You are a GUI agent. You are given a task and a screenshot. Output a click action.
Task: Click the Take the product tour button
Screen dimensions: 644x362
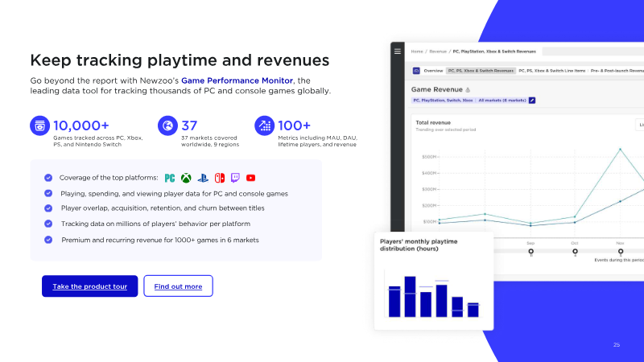(90, 286)
